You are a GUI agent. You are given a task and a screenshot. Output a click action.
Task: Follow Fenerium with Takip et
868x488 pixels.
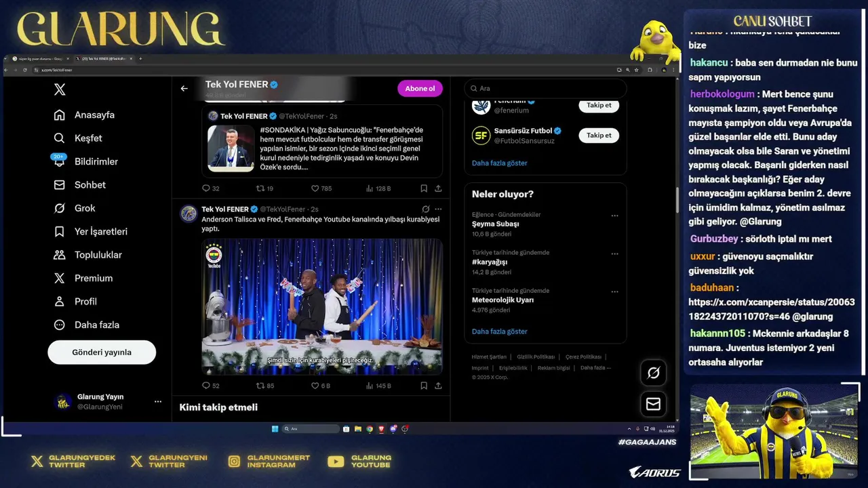coord(599,106)
